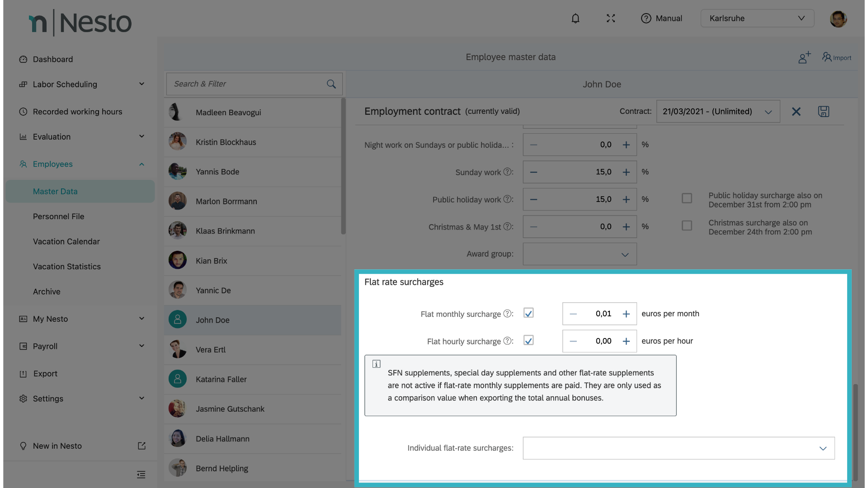
Task: Open Personnel File in sidebar
Action: (x=58, y=216)
